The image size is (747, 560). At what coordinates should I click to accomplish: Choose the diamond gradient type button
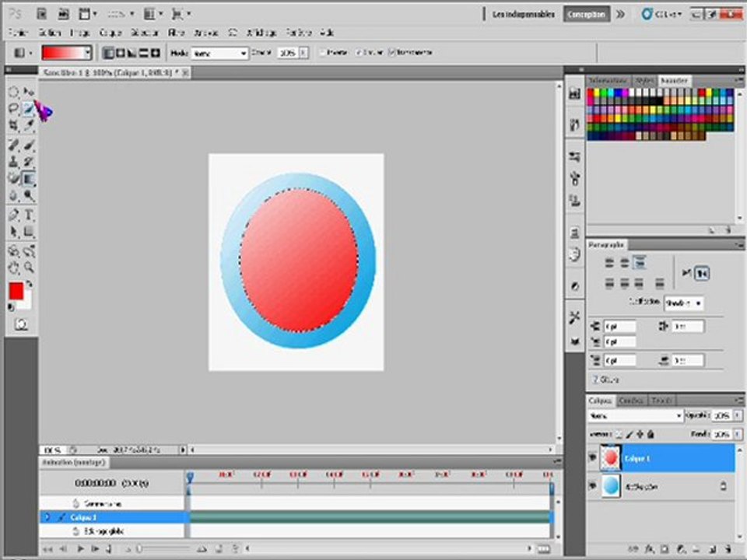(x=156, y=53)
